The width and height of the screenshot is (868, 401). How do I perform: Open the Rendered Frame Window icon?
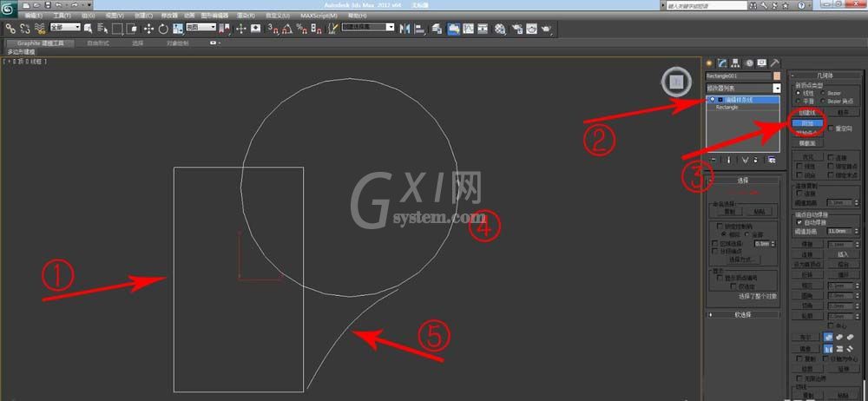tap(531, 29)
